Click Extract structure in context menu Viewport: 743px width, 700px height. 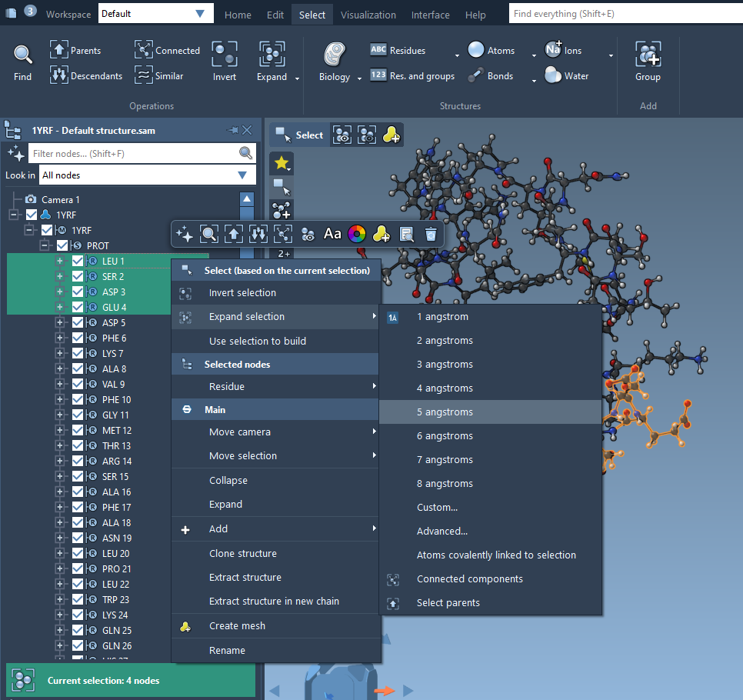click(245, 577)
